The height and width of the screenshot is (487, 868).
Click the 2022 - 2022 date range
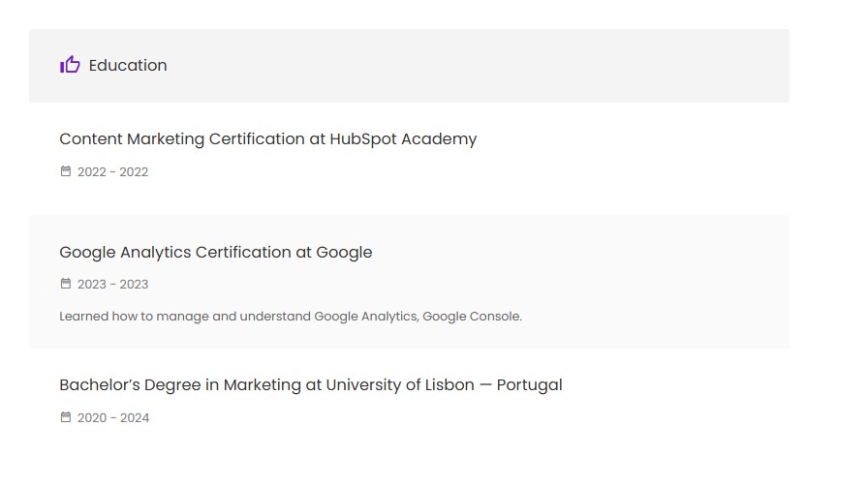tap(112, 172)
